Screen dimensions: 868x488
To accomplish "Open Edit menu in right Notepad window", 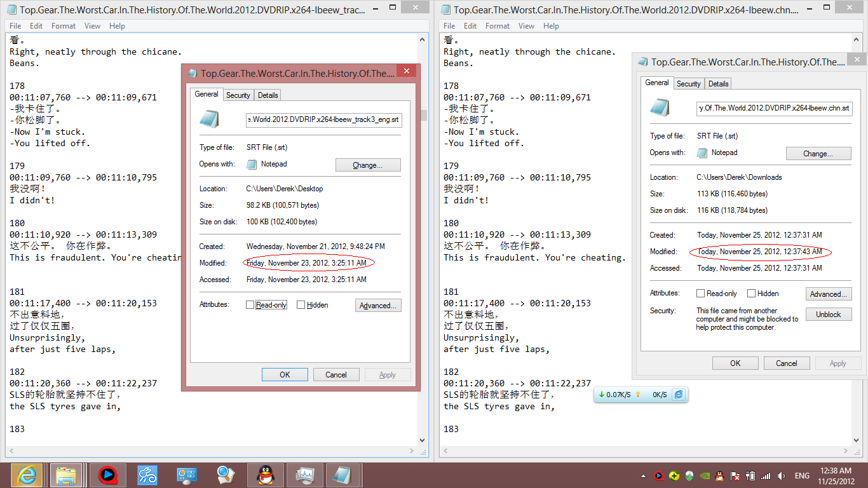I will (470, 26).
